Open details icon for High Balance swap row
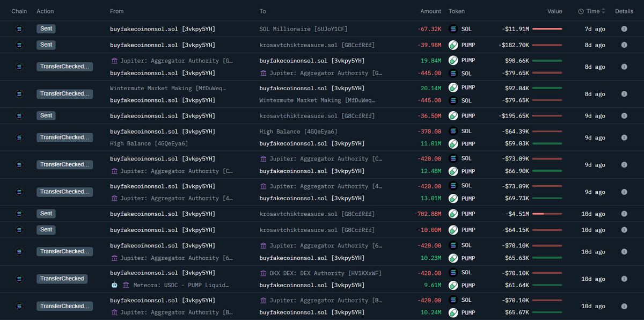Image resolution: width=644 pixels, height=320 pixels. coord(624,137)
